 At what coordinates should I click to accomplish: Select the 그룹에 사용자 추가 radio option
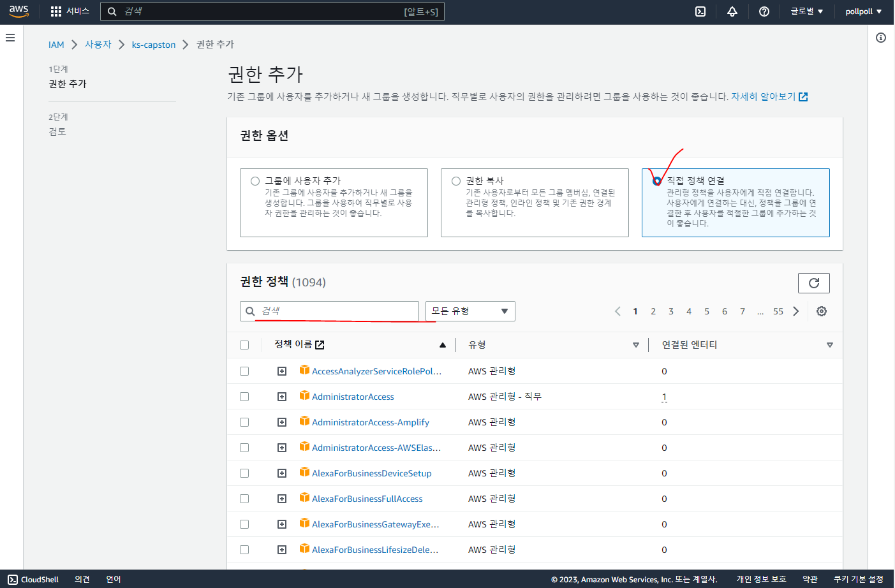(255, 181)
